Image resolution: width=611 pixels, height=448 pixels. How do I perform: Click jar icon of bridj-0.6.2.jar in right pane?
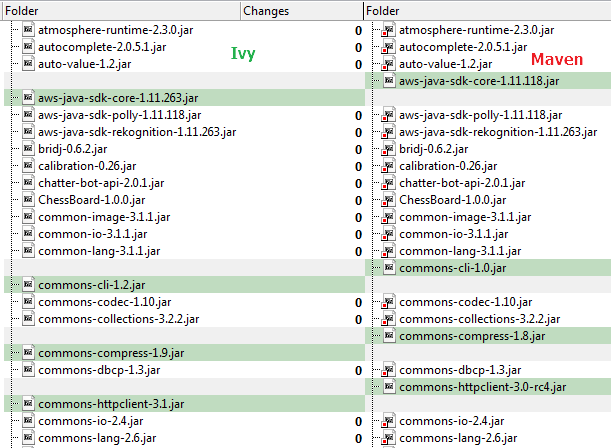[x=388, y=149]
